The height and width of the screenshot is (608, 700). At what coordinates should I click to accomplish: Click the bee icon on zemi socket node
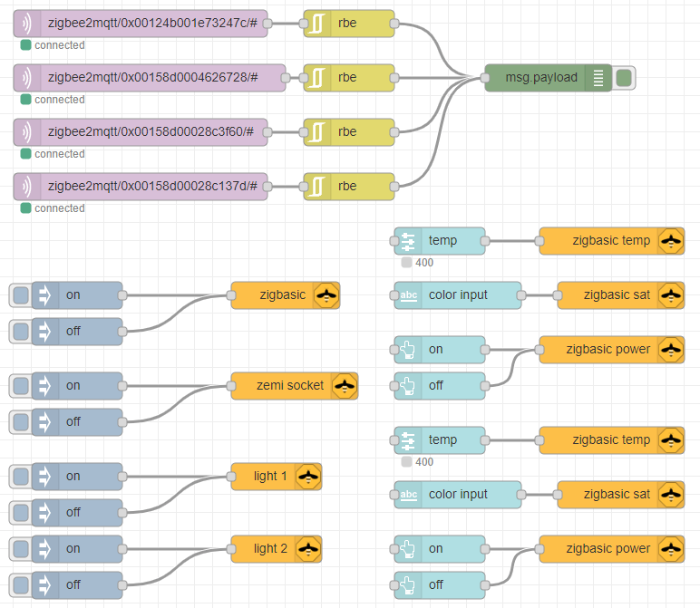tap(345, 386)
